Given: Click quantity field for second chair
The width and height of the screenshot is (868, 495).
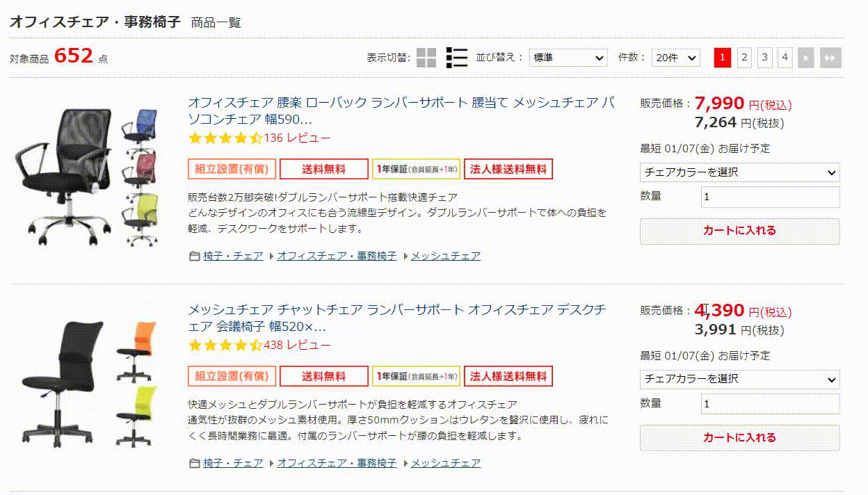Looking at the screenshot, I should [x=770, y=404].
